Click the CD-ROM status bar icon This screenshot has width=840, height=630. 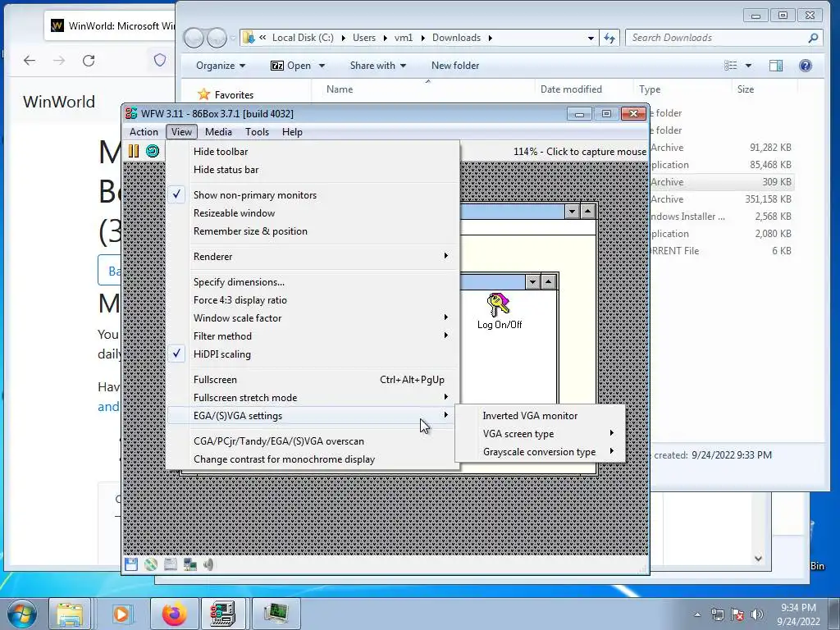pos(151,564)
